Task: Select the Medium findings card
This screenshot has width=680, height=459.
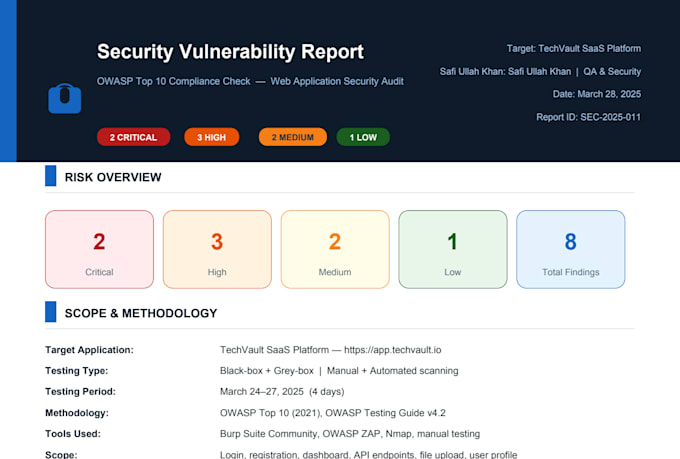Action: [335, 249]
